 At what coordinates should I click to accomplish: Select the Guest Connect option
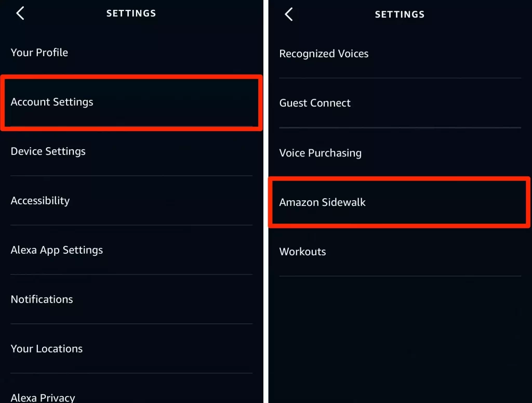315,103
